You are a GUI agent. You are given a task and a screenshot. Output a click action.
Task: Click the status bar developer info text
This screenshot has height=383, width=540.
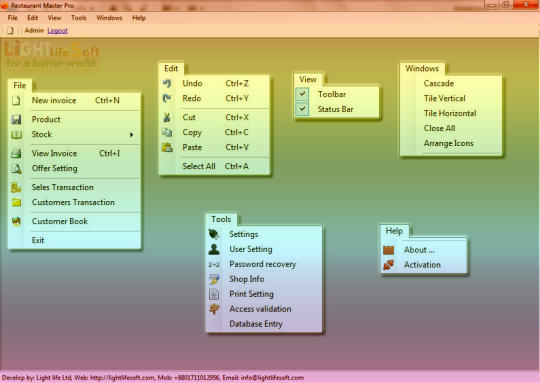153,378
